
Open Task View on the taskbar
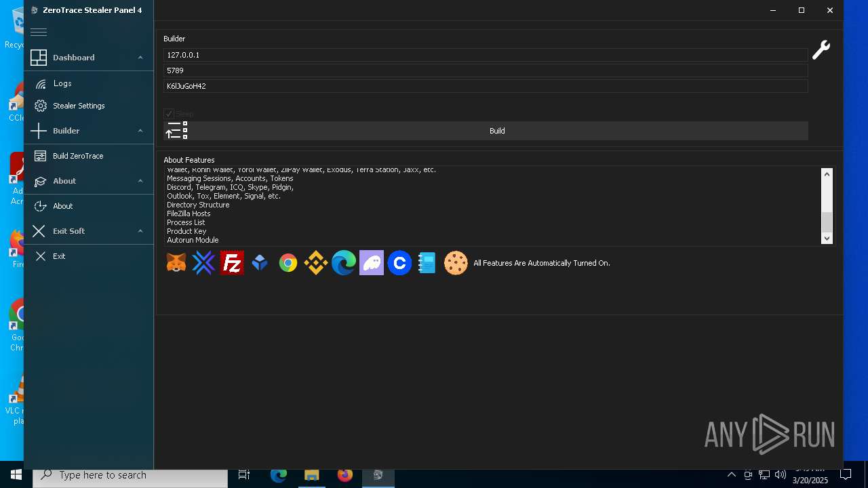[x=244, y=475]
